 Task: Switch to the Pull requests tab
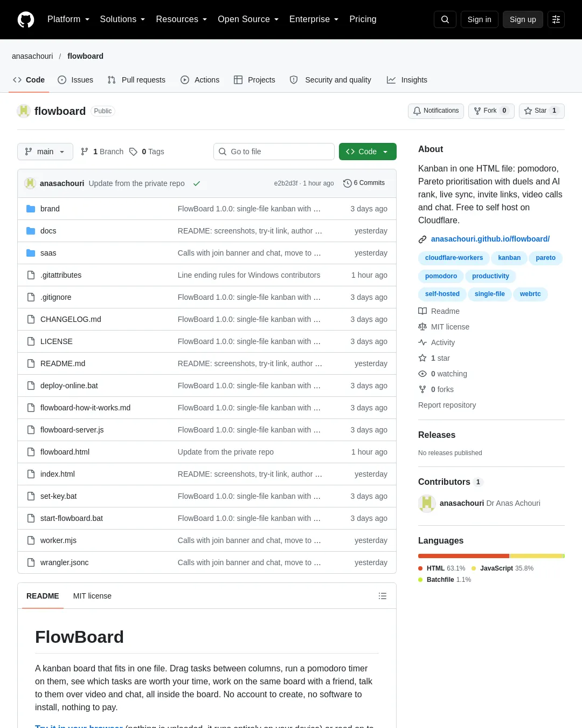click(x=136, y=80)
